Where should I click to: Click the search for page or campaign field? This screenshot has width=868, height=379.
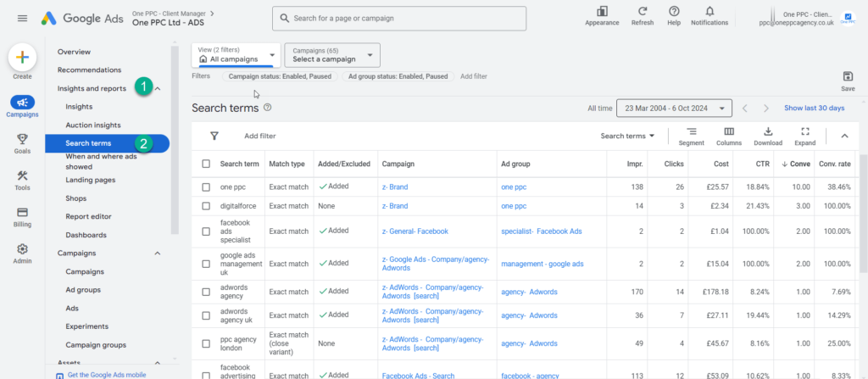[399, 19]
